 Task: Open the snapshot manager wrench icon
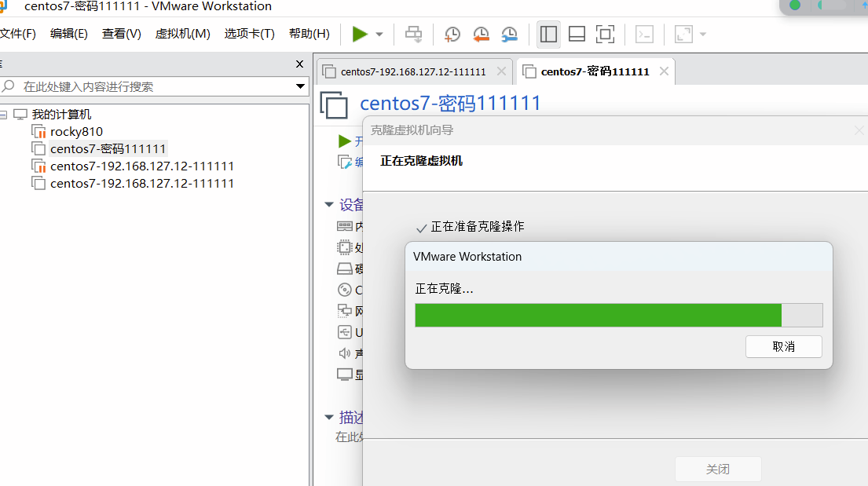point(509,35)
